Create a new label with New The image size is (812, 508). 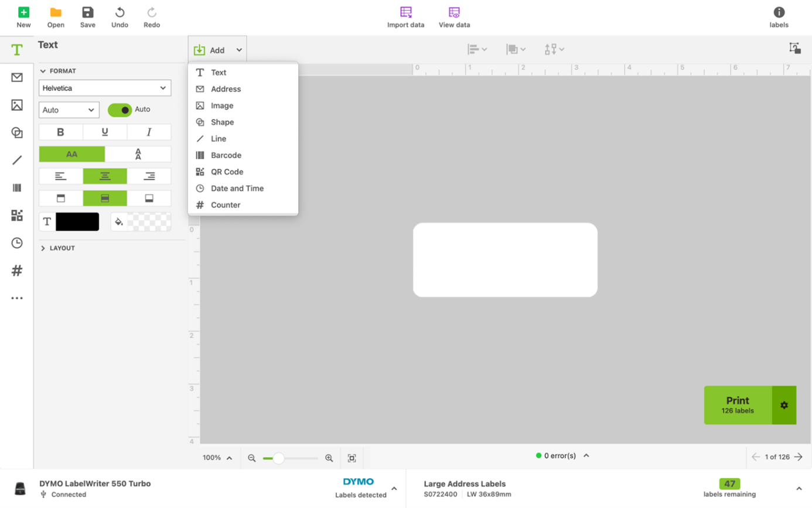click(23, 18)
